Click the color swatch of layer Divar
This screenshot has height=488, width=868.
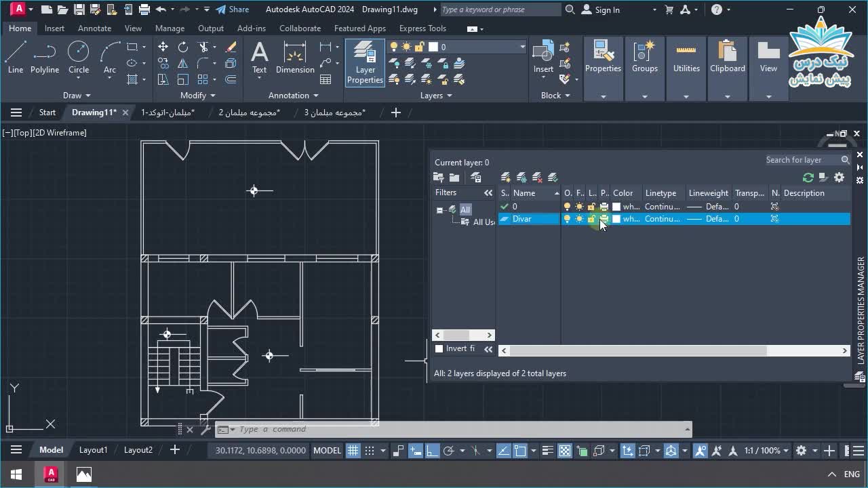click(x=616, y=219)
